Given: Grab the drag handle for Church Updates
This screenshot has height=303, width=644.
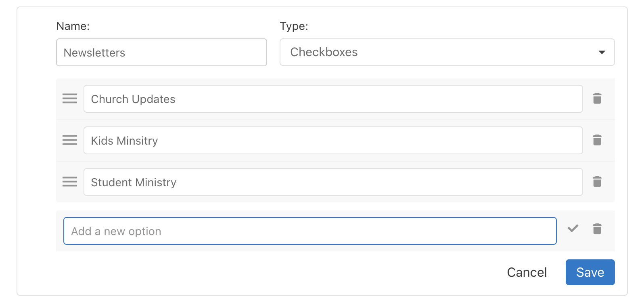Looking at the screenshot, I should click(x=69, y=99).
